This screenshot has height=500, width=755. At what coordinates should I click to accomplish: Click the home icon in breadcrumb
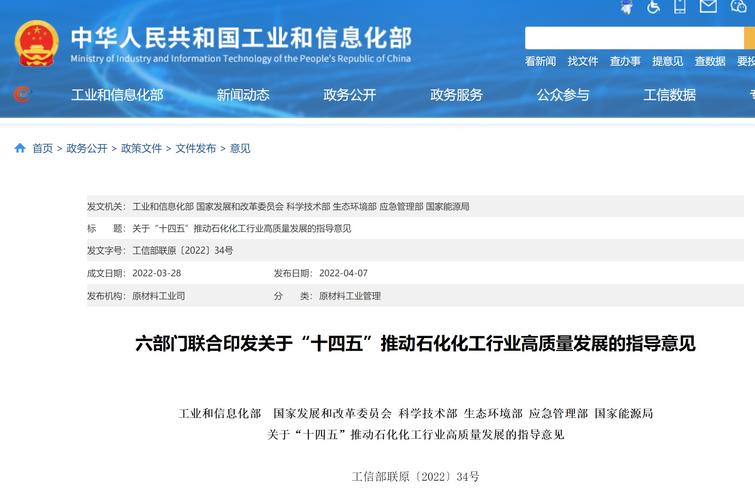(x=20, y=148)
